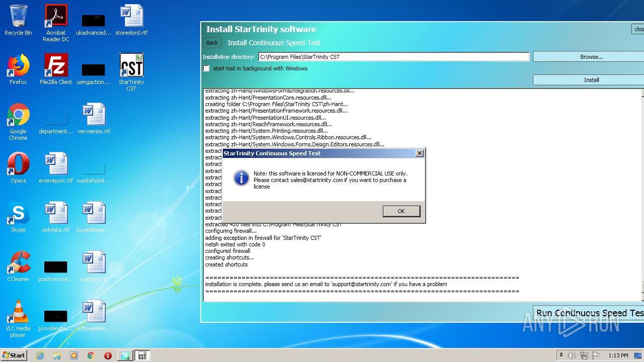Screen dimensions: 644x362
Task: Open the Action Center flag icon
Action: click(x=596, y=355)
